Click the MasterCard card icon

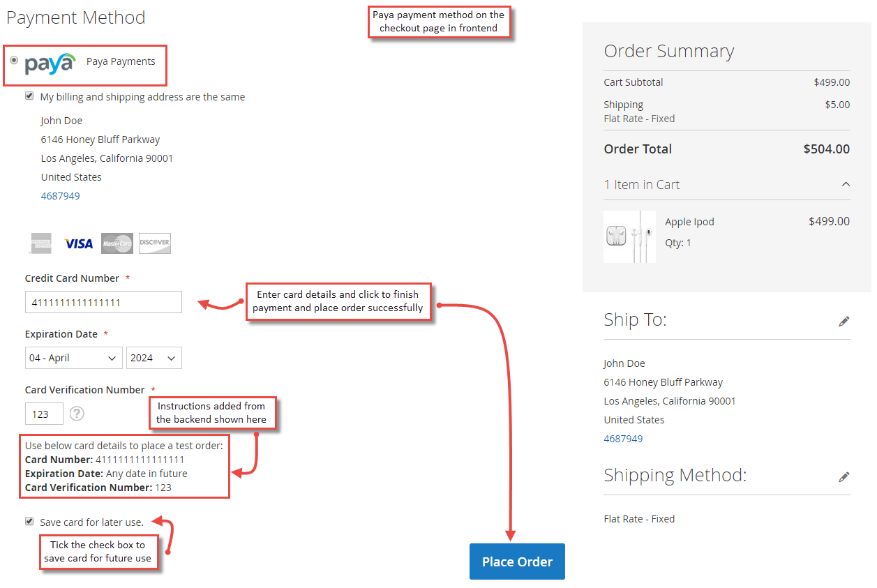tap(117, 243)
